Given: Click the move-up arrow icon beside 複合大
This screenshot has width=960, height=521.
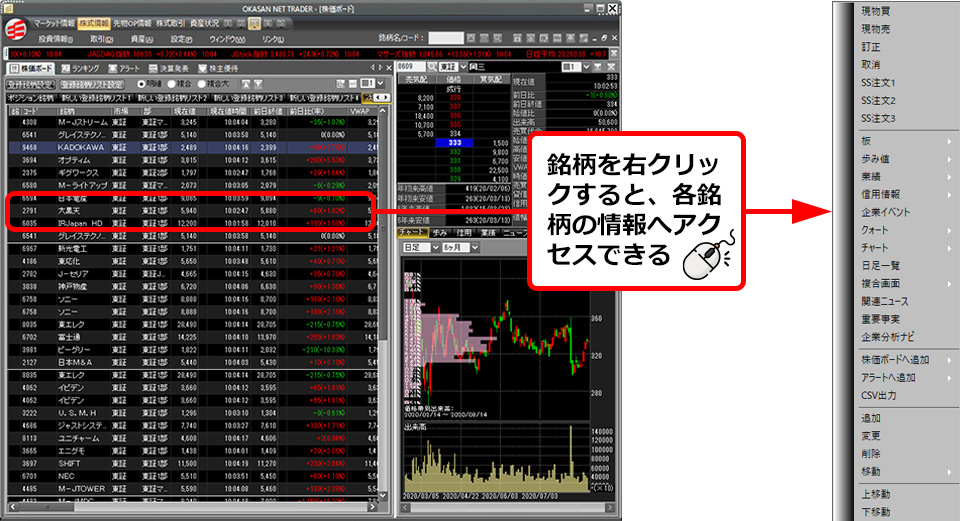Looking at the screenshot, I should [x=246, y=83].
